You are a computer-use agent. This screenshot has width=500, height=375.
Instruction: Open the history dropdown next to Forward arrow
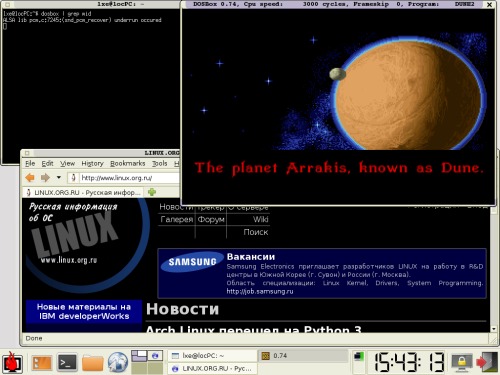click(59, 177)
